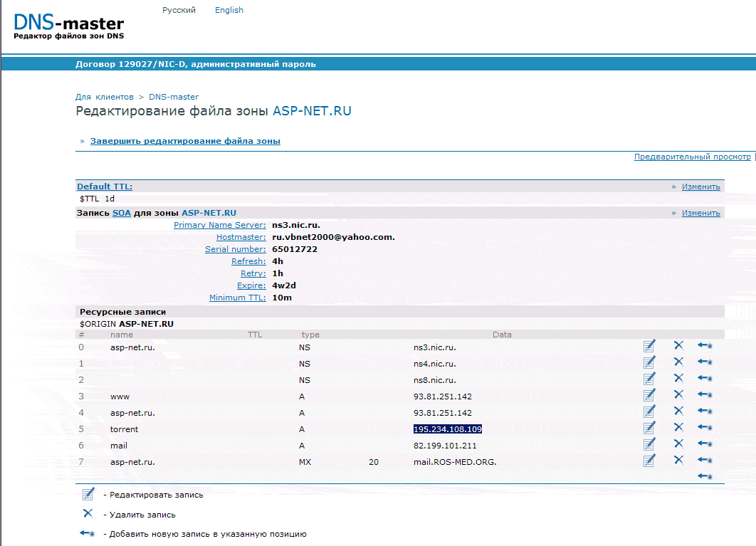Open Retry link

pyautogui.click(x=253, y=273)
